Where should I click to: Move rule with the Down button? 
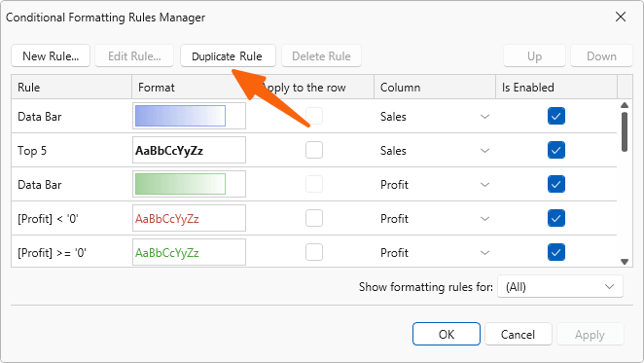(x=601, y=55)
